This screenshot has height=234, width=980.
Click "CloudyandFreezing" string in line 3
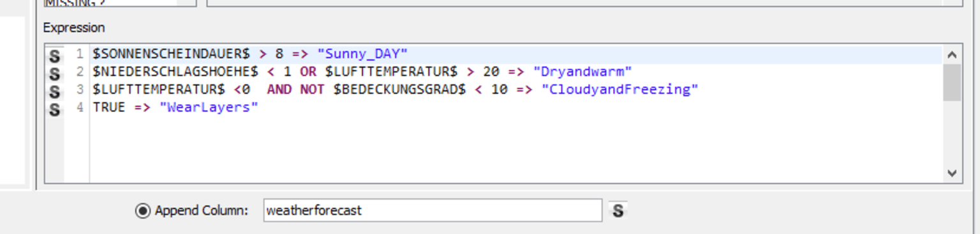coord(620,90)
